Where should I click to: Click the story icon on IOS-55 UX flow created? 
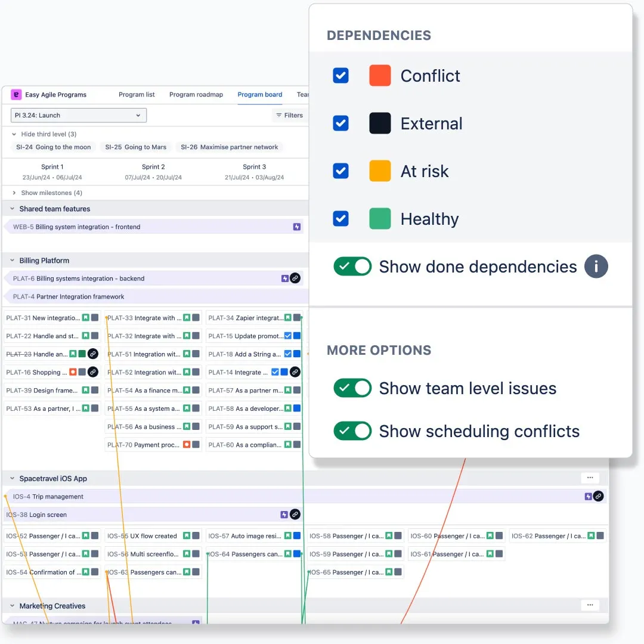coord(187,535)
